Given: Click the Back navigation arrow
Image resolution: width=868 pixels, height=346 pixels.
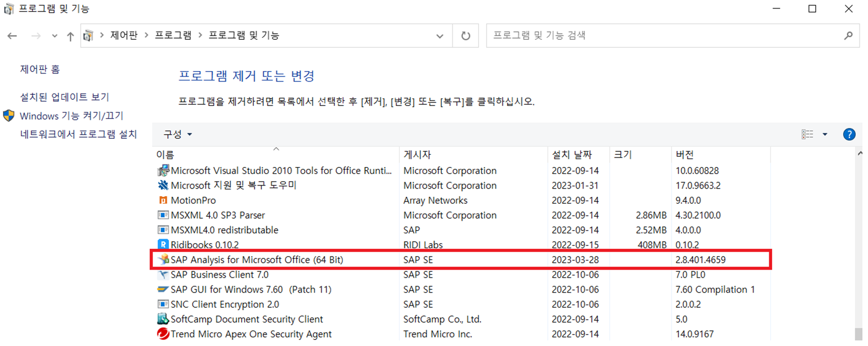Looking at the screenshot, I should (x=13, y=36).
